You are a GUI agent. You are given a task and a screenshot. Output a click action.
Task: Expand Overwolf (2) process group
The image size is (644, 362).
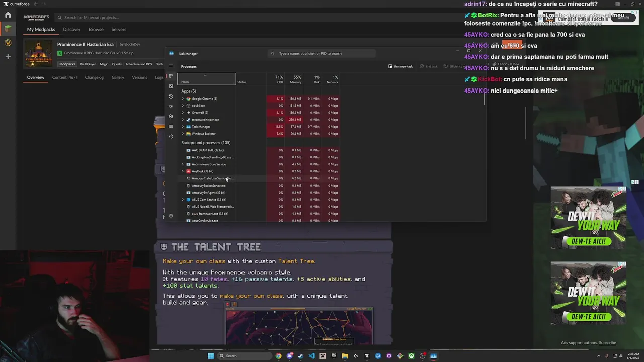pyautogui.click(x=183, y=113)
